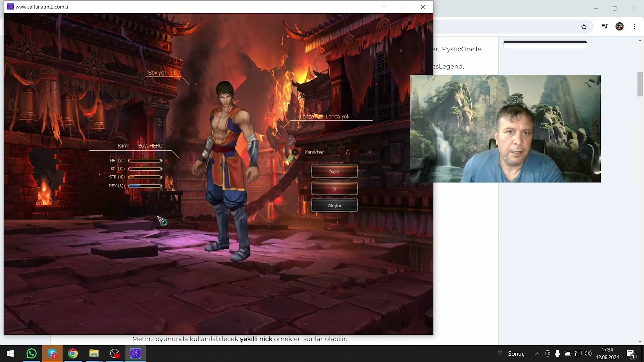Click the microphone tray icon
The image size is (644, 362).
coord(557,354)
